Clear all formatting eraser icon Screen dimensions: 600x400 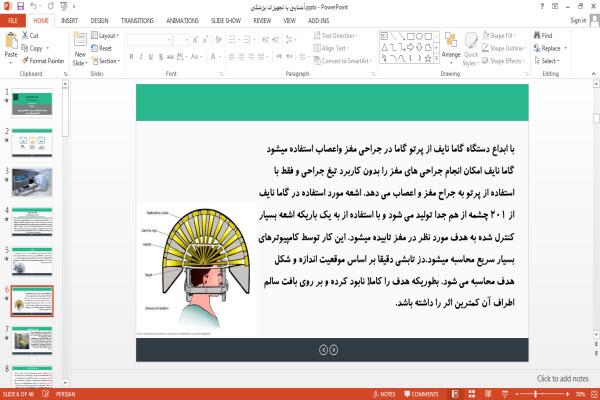pyautogui.click(x=218, y=40)
